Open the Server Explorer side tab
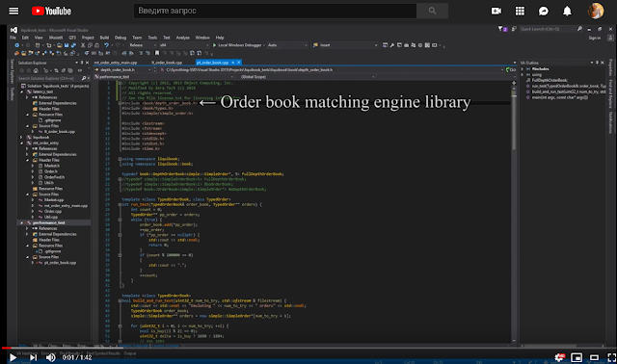 point(13,71)
